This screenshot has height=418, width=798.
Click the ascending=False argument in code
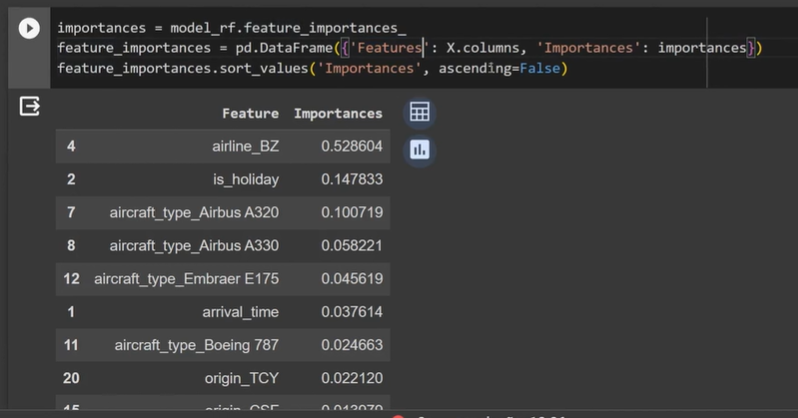[499, 68]
